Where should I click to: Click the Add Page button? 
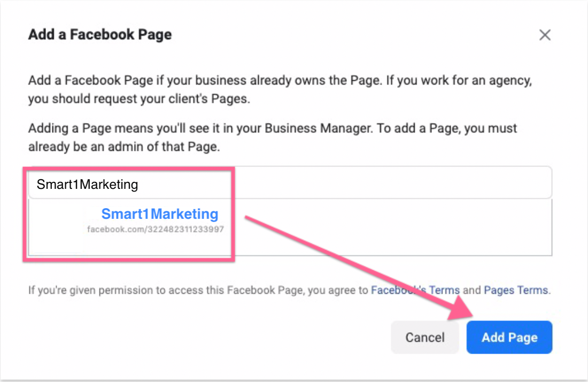tap(509, 337)
